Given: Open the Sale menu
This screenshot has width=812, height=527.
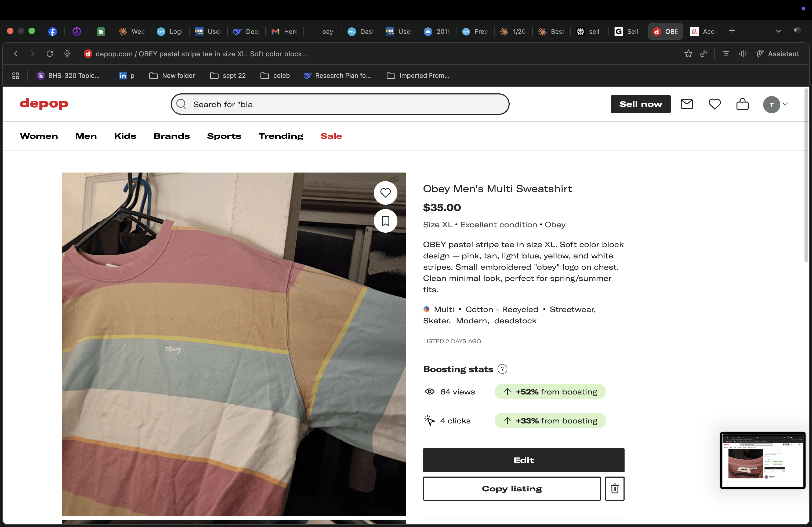Looking at the screenshot, I should click(x=331, y=136).
